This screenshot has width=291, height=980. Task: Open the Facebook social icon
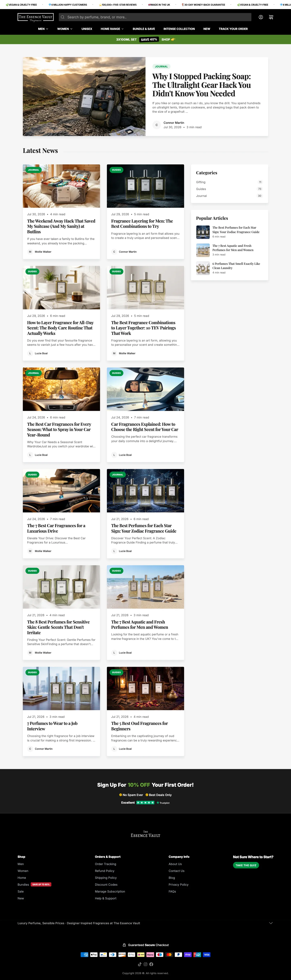pyautogui.click(x=151, y=964)
